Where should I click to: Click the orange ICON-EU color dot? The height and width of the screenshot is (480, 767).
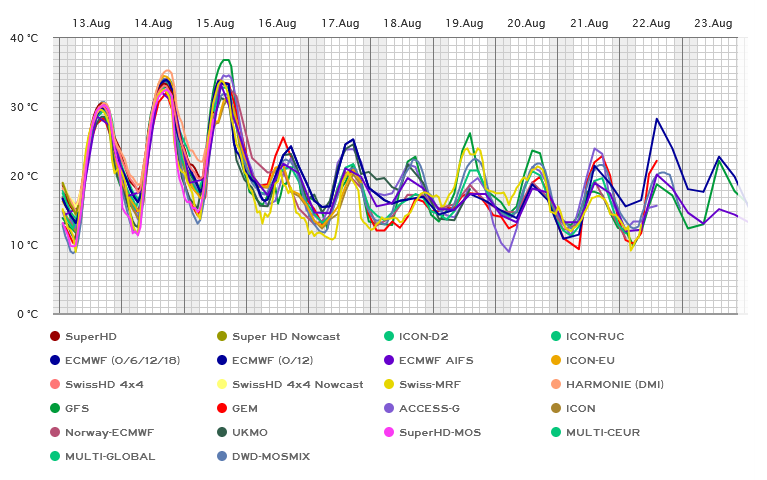click(556, 360)
